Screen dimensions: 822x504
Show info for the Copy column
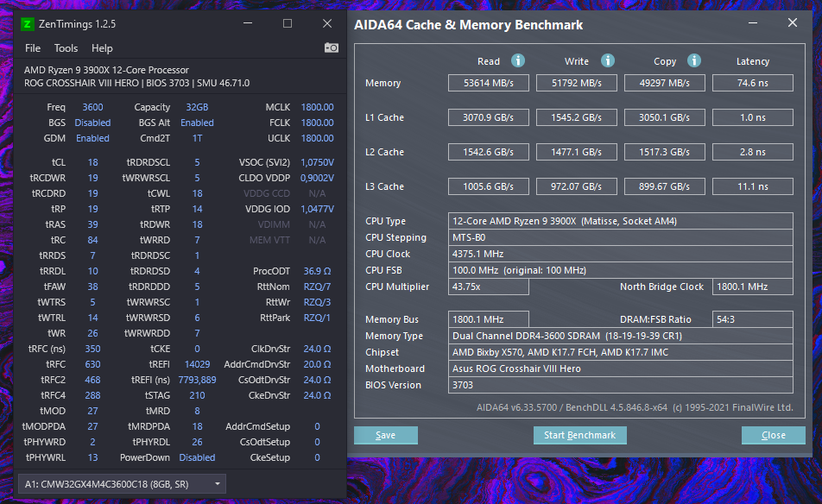(x=694, y=60)
